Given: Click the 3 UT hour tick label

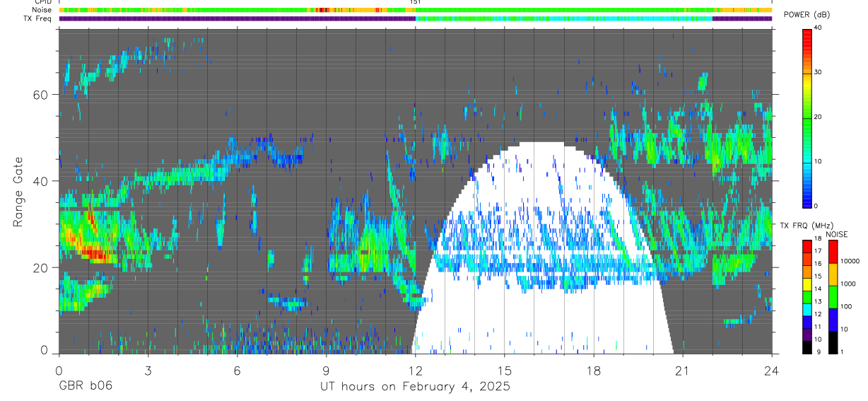Looking at the screenshot, I should [x=148, y=371].
